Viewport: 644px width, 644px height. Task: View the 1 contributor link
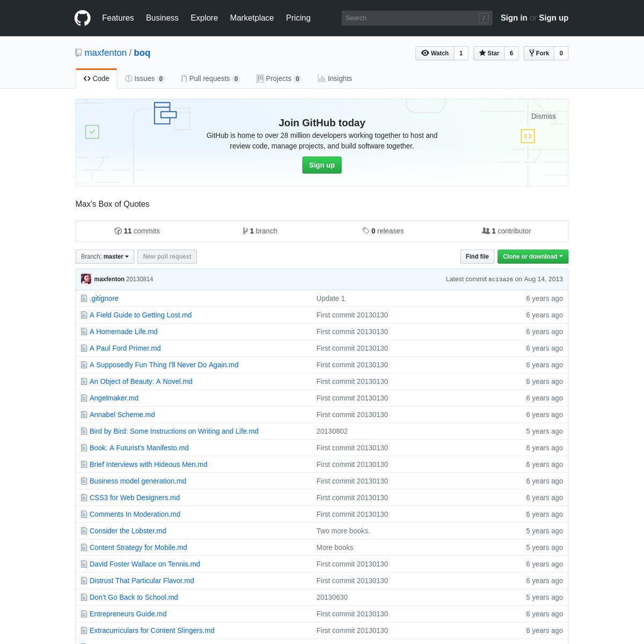click(x=507, y=231)
